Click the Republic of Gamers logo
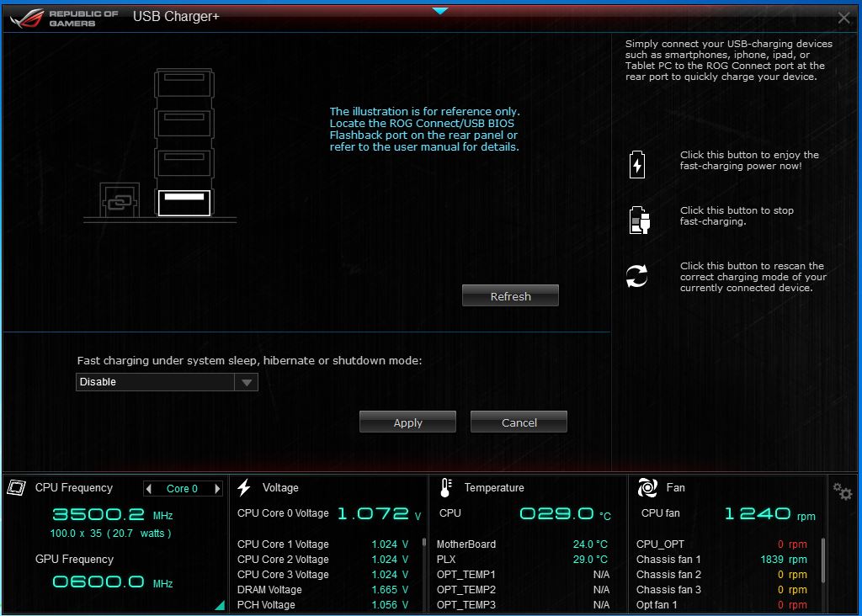 click(x=65, y=19)
